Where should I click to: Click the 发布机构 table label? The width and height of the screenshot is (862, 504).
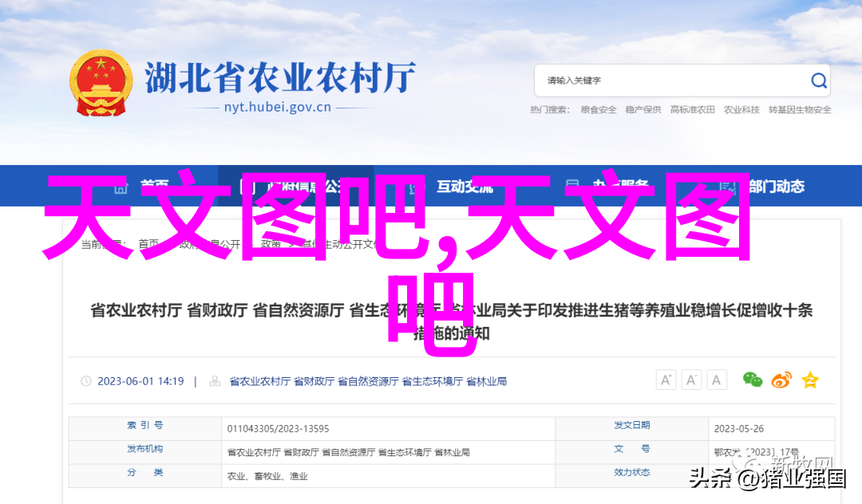coord(145,448)
